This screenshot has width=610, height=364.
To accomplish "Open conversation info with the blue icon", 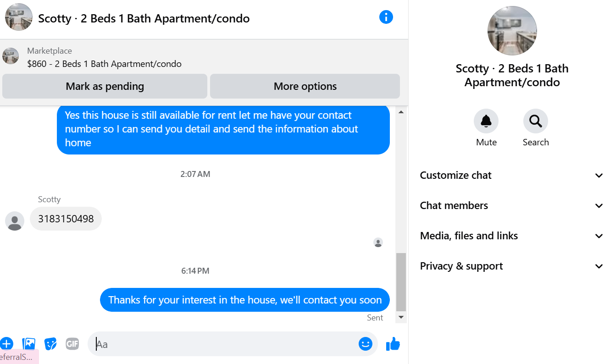I will click(386, 17).
